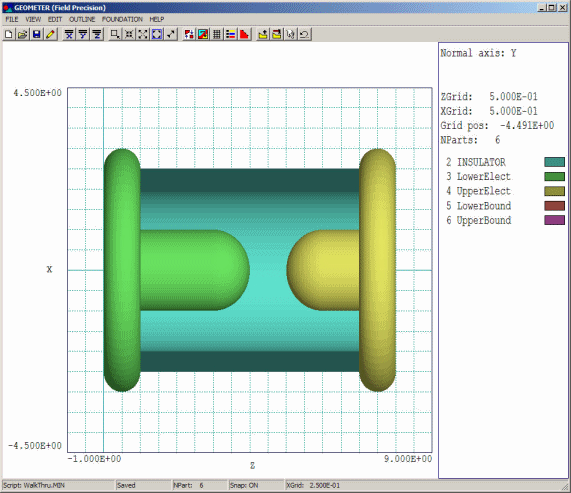Click the expand view arrows icon
This screenshot has width=571, height=493.
coord(143,35)
